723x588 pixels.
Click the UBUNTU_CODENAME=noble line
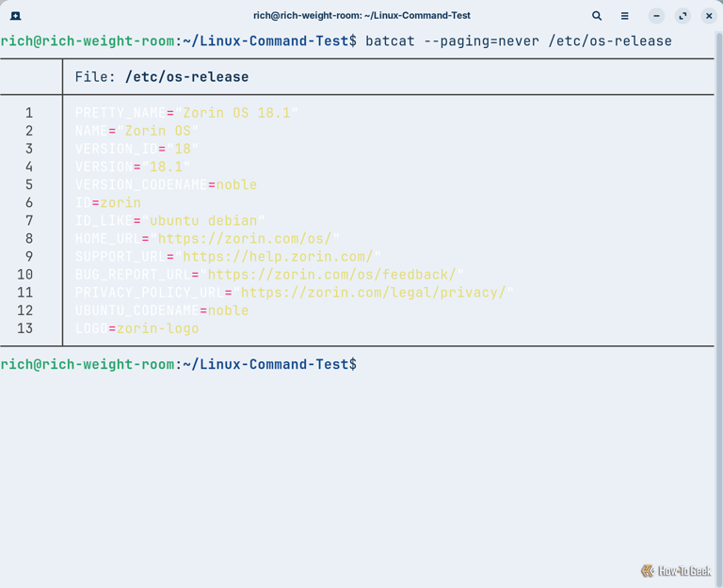pos(162,310)
